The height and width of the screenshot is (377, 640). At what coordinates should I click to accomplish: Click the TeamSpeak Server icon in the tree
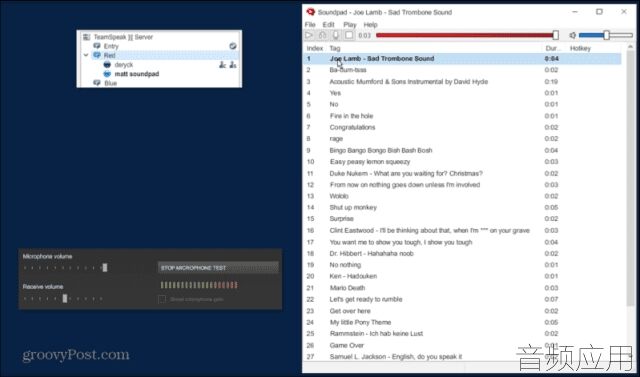(87, 37)
